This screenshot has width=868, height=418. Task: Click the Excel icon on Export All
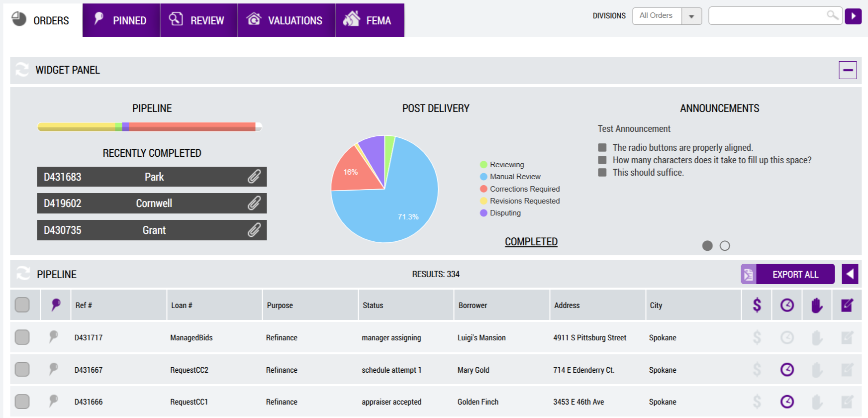tap(748, 274)
